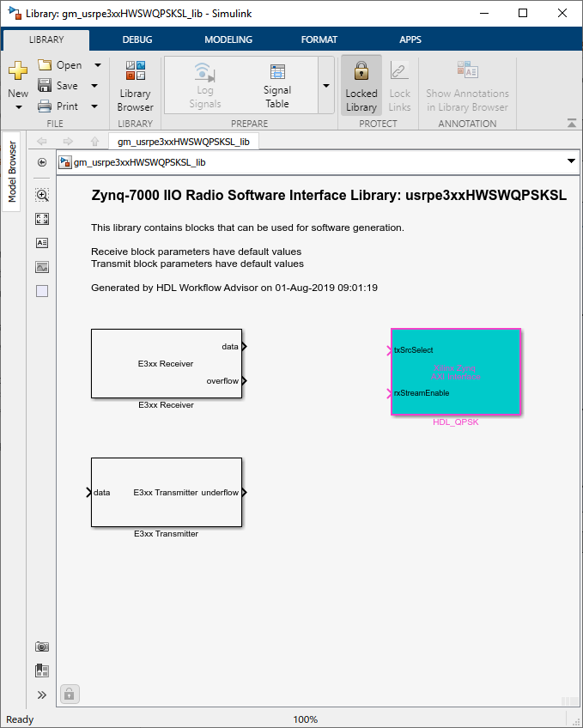Expand the breadcrumb path dropdown arrow
This screenshot has height=728, width=583.
571,161
